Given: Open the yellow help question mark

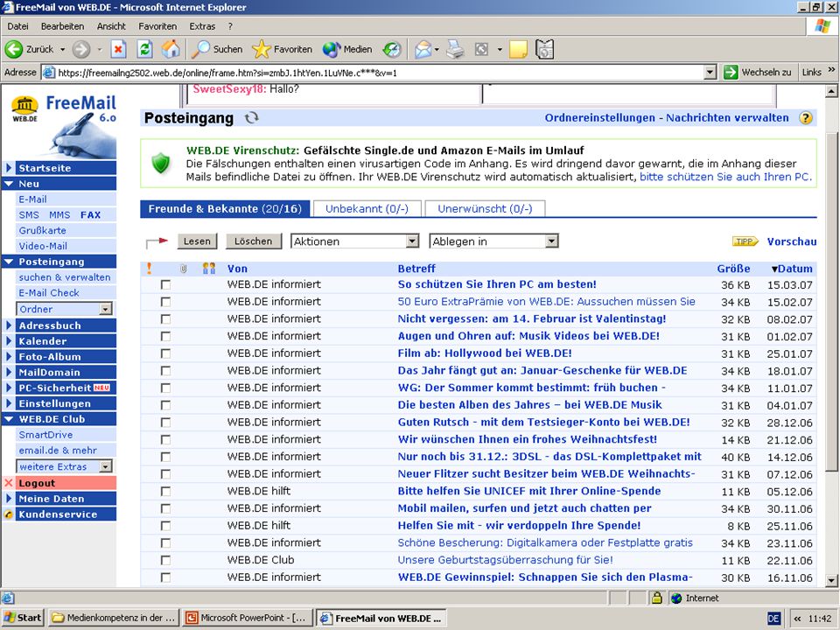Looking at the screenshot, I should coord(805,118).
